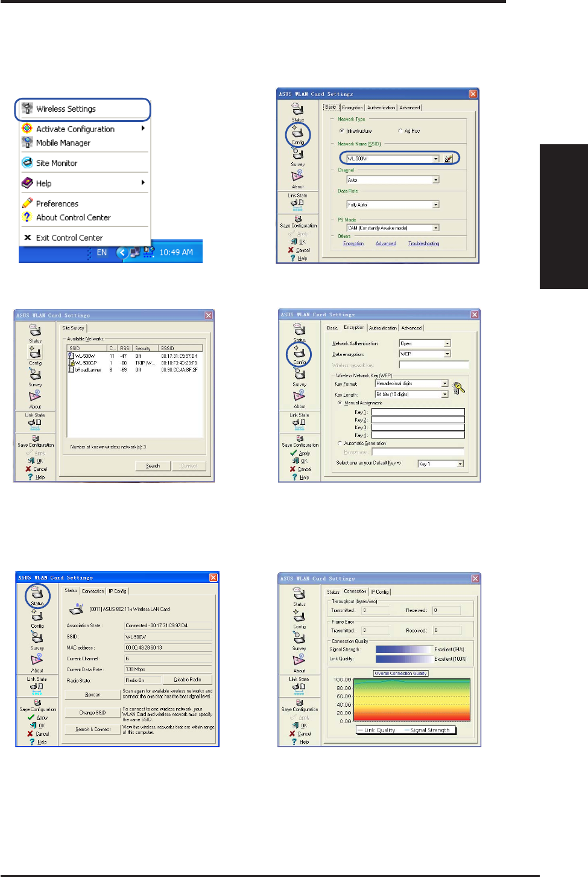Click the Rescan button
This screenshot has width=588, height=877.
pyautogui.click(x=93, y=695)
